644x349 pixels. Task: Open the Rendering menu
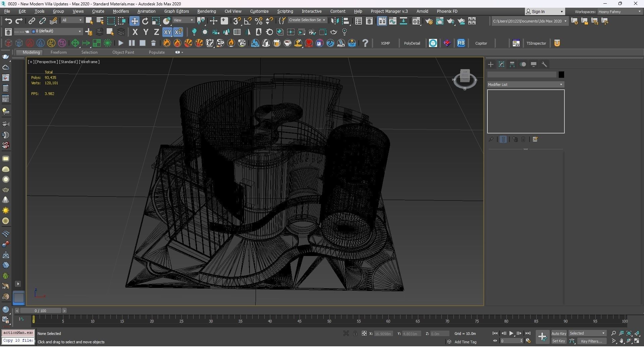tap(206, 11)
